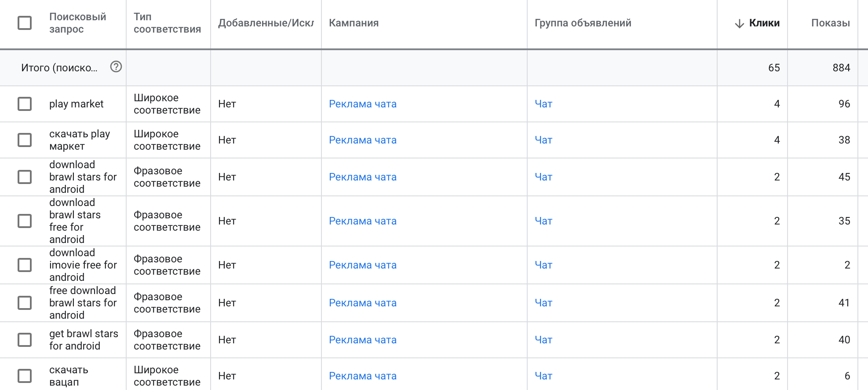Select checkbox for 'free download brawl stars for android'

click(25, 303)
